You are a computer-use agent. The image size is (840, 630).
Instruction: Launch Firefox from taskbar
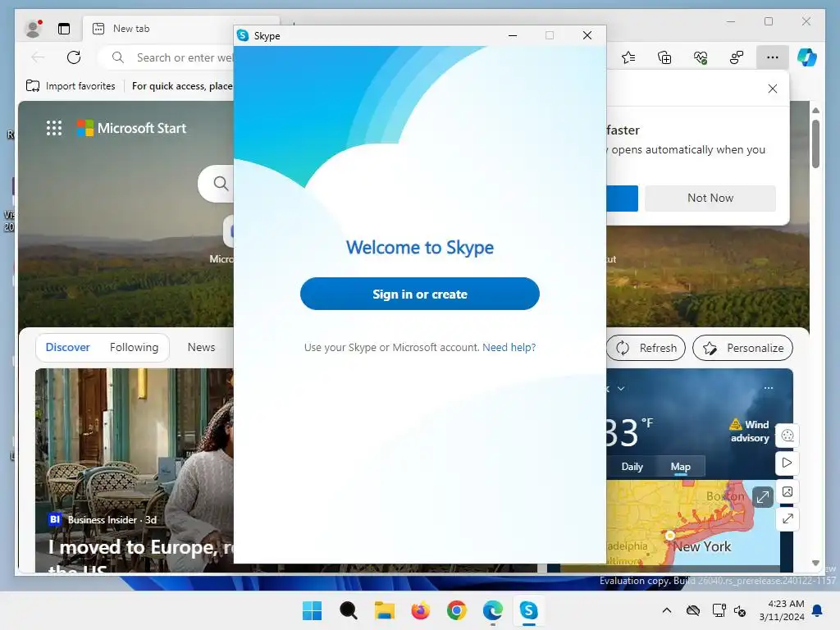click(x=421, y=610)
